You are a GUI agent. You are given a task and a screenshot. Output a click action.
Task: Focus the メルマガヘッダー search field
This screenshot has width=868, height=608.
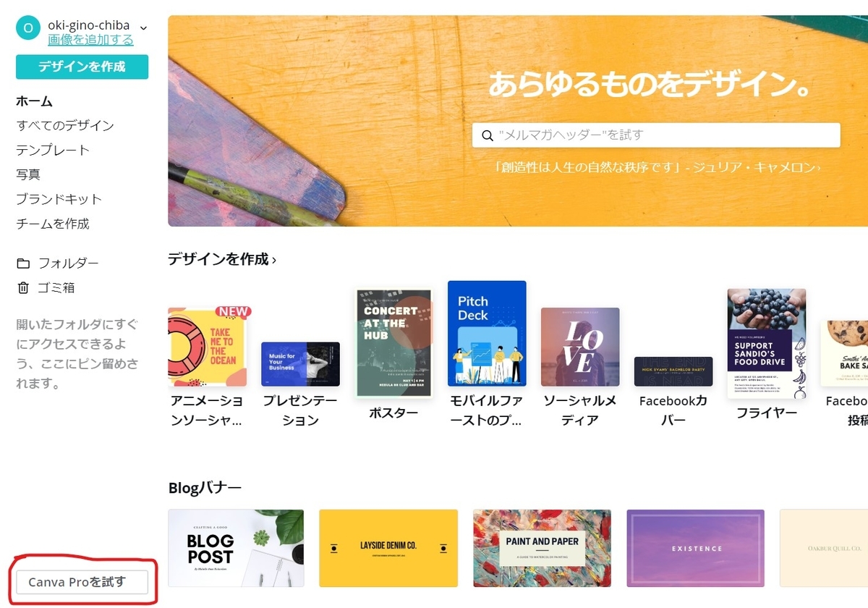coord(656,135)
